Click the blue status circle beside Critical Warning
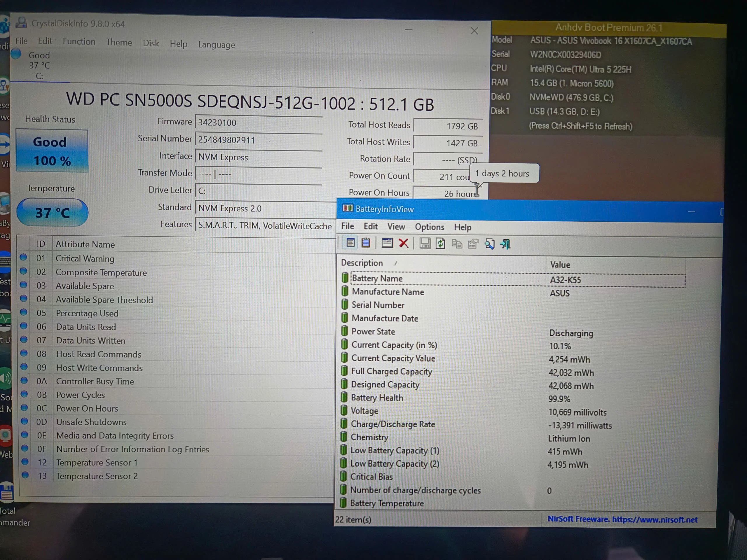 pos(23,258)
